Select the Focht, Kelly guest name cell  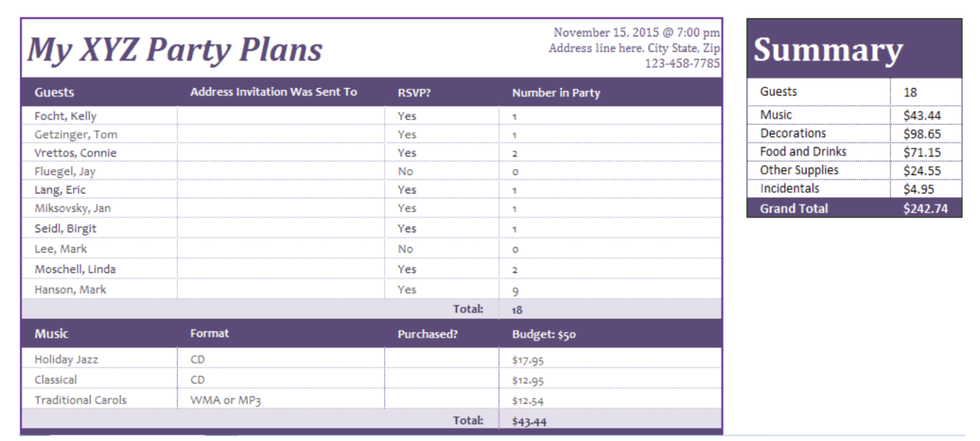[66, 116]
